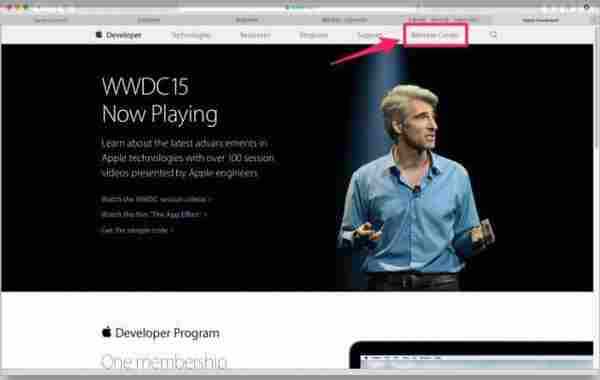Open the Technologies navigation item

191,36
